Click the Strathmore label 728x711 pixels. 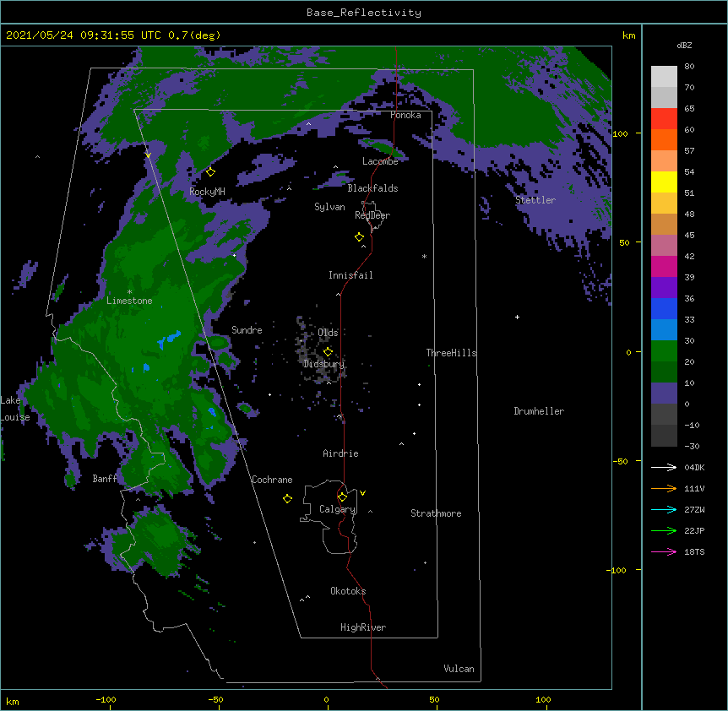coord(436,513)
